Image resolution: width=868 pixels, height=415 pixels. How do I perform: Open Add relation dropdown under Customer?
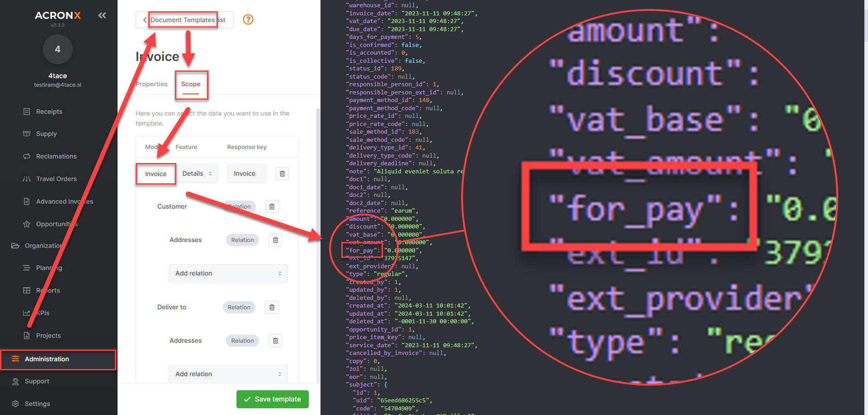[x=228, y=273]
